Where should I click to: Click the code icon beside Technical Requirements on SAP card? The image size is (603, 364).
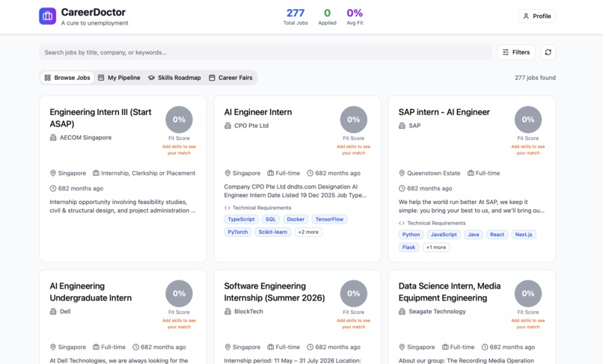click(402, 223)
